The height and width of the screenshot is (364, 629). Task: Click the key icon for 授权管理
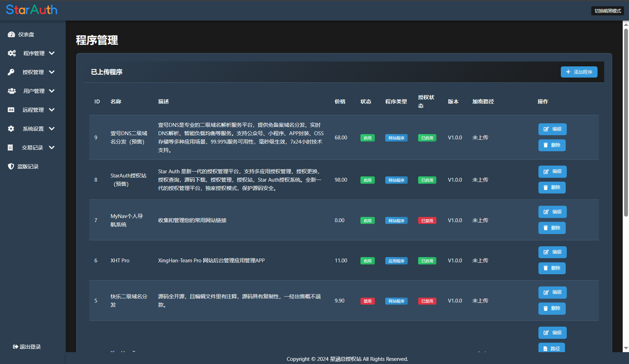(x=11, y=72)
